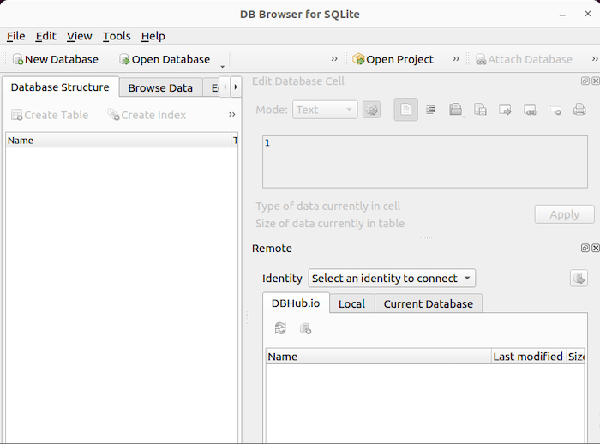Minimize the DB Browser for SQLite window

pyautogui.click(x=562, y=15)
